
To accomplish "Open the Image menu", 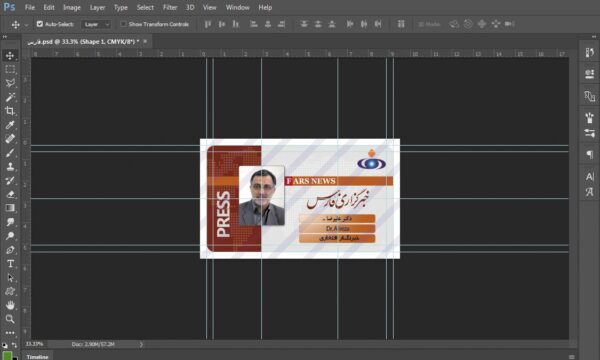I will [72, 7].
